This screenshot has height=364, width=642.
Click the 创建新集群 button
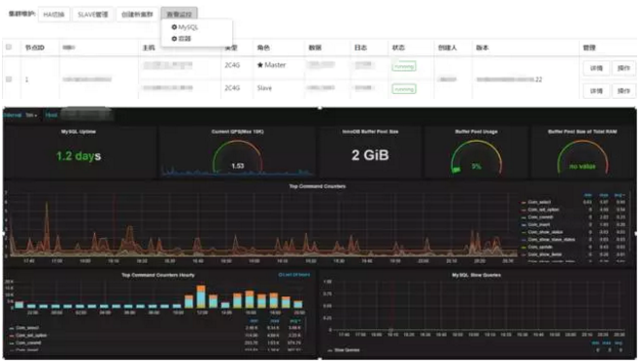[137, 15]
